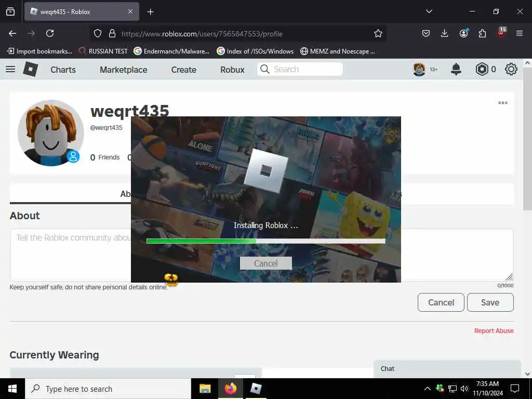Cancel About description editing
Viewport: 532px width, 399px height.
tap(441, 302)
